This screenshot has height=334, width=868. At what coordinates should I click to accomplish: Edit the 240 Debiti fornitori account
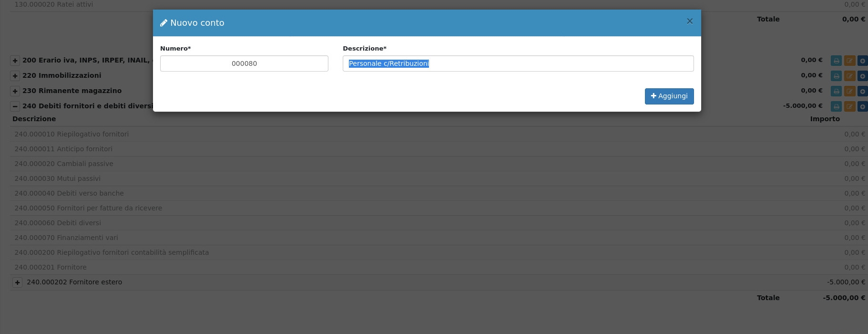click(x=849, y=106)
